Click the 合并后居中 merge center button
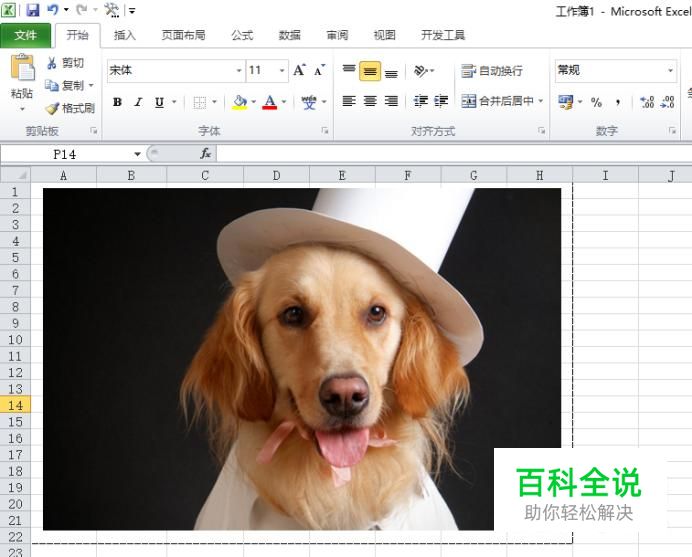Image resolution: width=692 pixels, height=557 pixels. pos(497,102)
